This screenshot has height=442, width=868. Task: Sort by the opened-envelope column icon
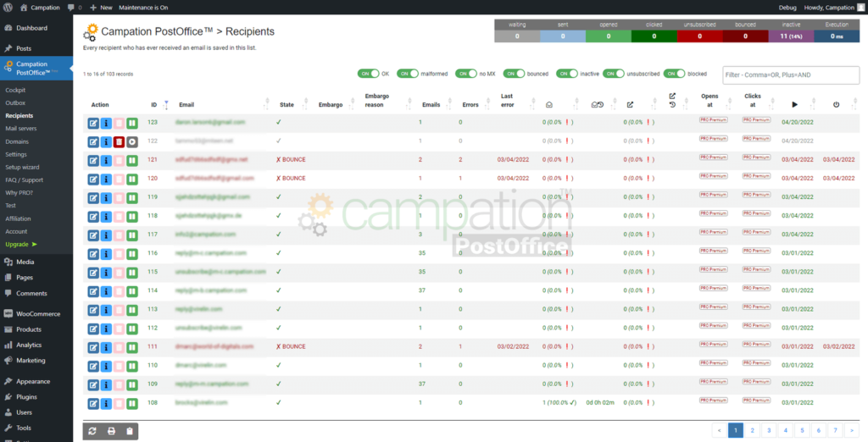coord(549,104)
